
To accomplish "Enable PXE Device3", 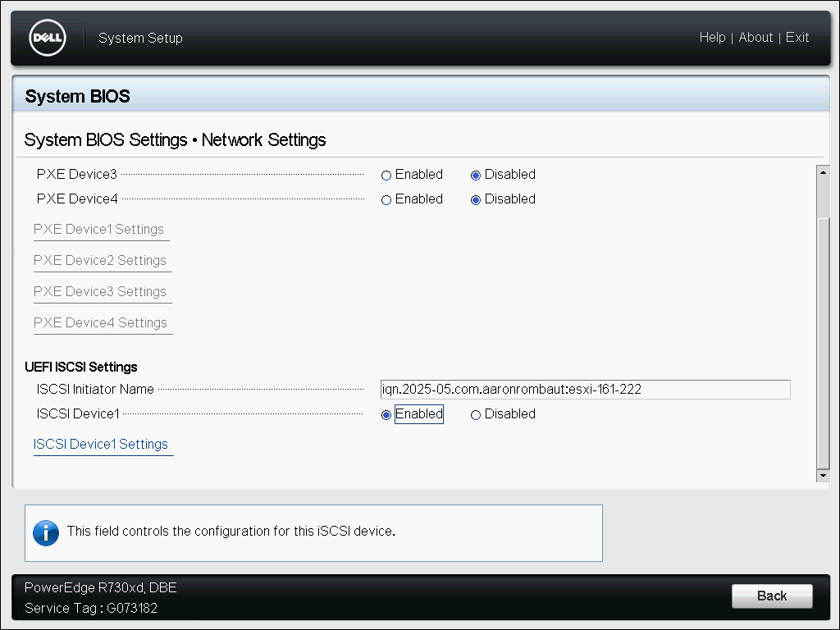I will click(386, 176).
